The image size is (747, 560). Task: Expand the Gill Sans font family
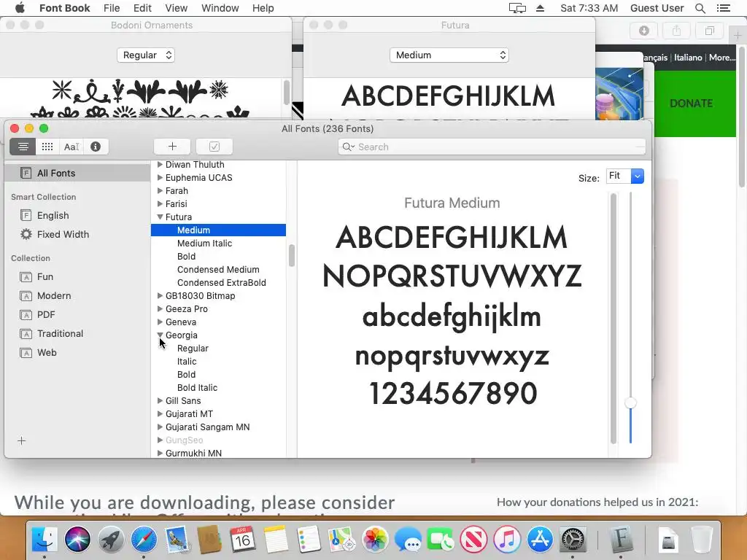160,400
